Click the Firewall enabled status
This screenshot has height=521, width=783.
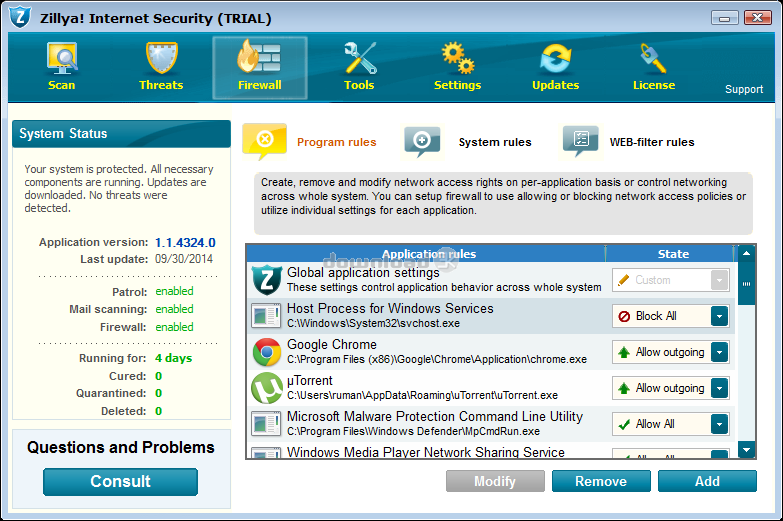[x=174, y=327]
